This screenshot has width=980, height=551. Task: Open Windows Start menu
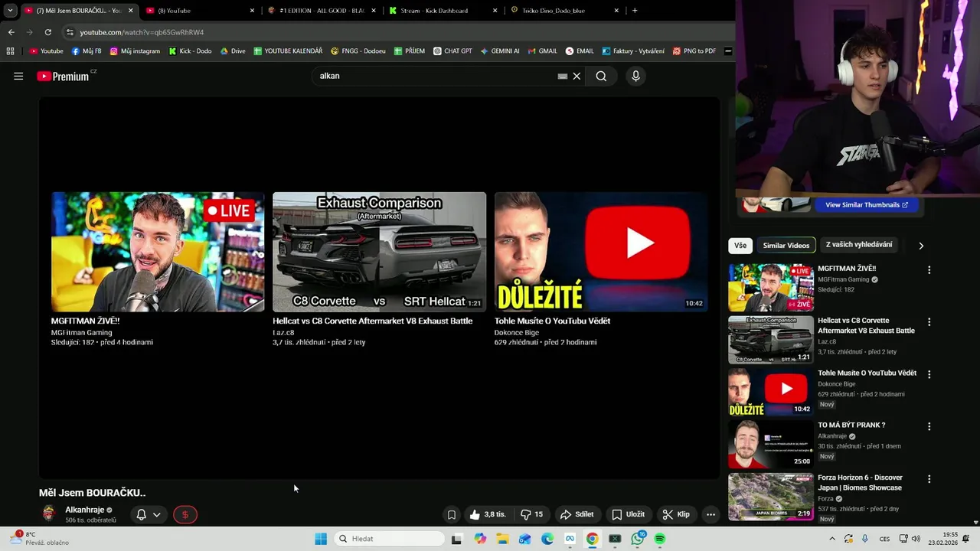321,539
